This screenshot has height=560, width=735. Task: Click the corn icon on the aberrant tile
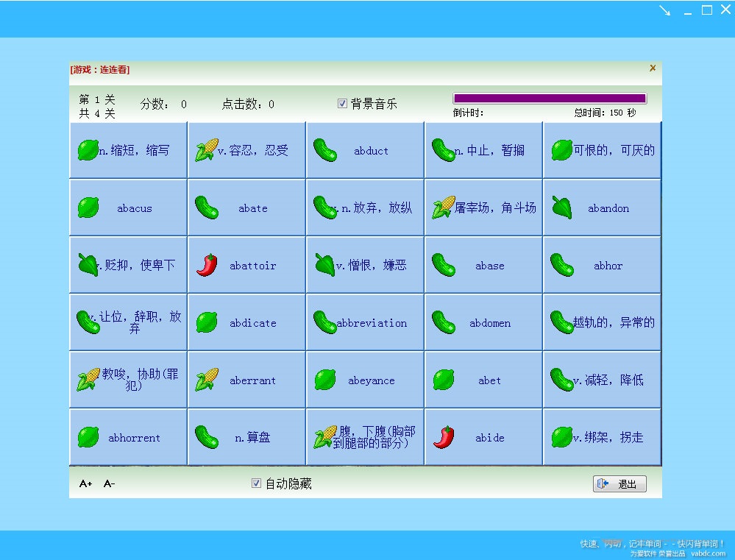[207, 380]
